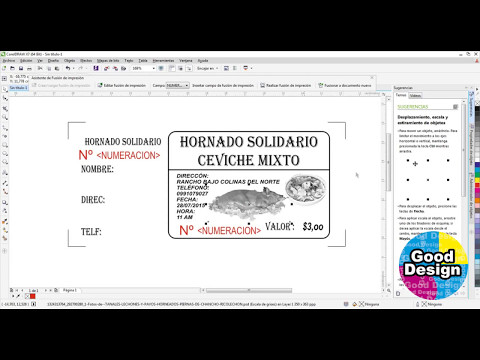Open the Mapas de bits menu

[108, 61]
